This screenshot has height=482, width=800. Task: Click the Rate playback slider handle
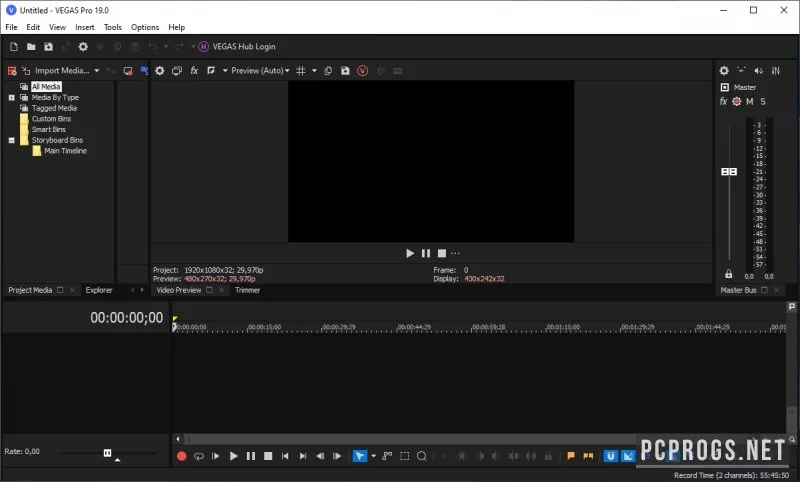click(x=107, y=453)
